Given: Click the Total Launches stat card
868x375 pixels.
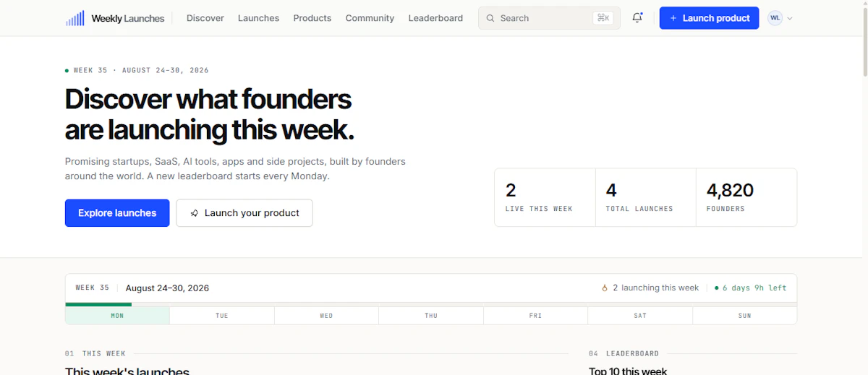Looking at the screenshot, I should coord(645,197).
